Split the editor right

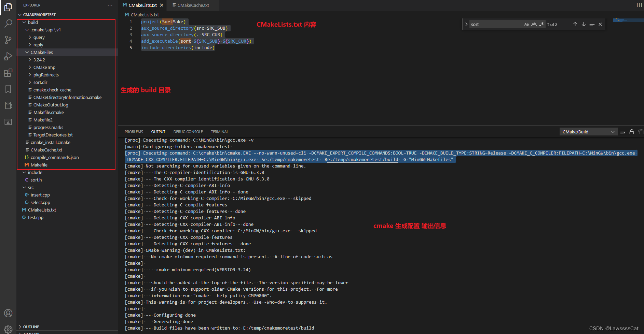[639, 5]
